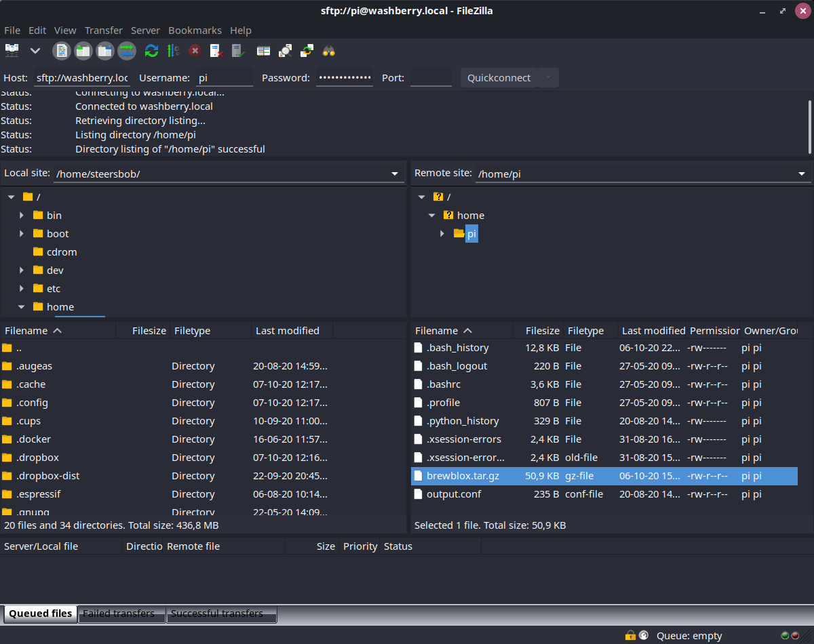The width and height of the screenshot is (814, 644).
Task: Toggle transfer queue display
Action: click(127, 51)
